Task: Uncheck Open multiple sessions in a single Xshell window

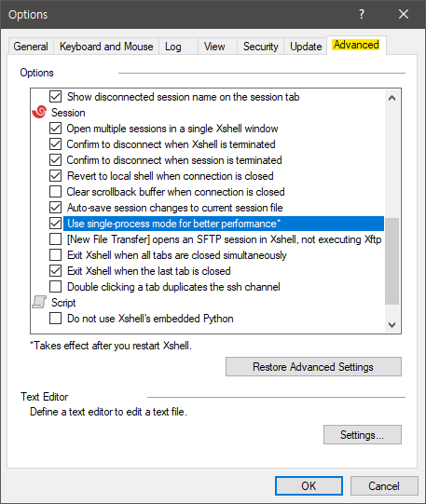Action: [56, 129]
